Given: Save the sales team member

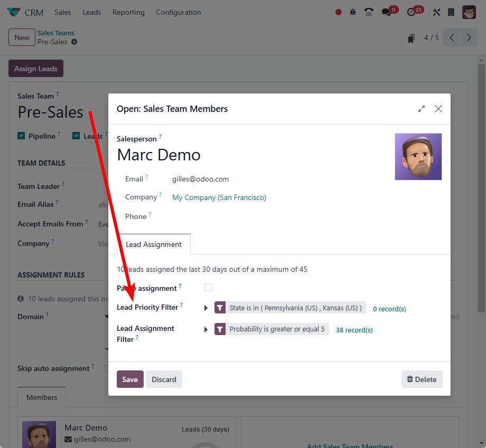Looking at the screenshot, I should point(130,379).
